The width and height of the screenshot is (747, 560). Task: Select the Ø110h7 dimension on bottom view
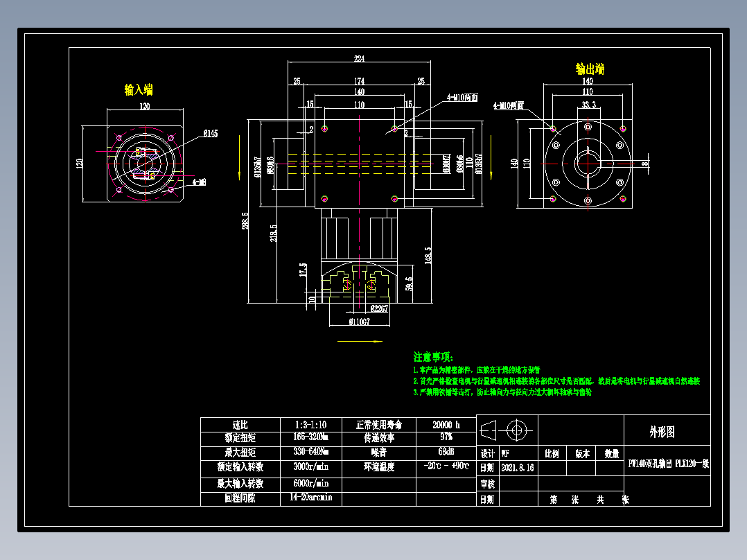click(x=359, y=322)
